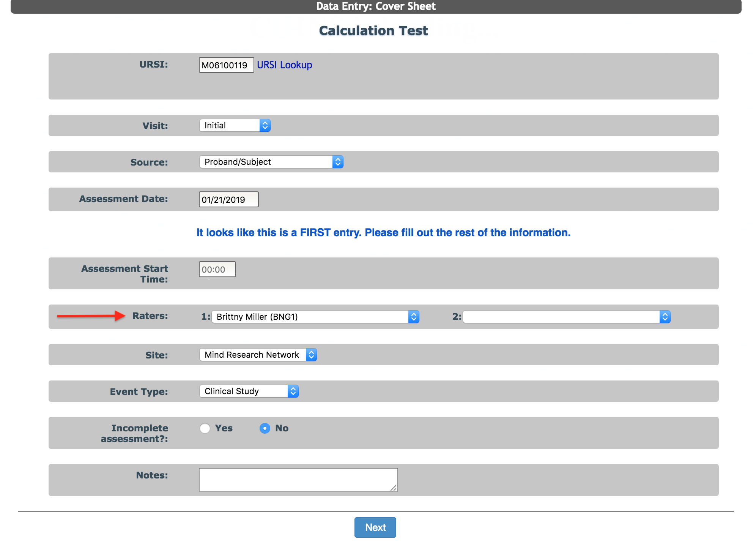Click Event Type dropdown blue arrow icon
The image size is (756, 543).
pos(293,391)
